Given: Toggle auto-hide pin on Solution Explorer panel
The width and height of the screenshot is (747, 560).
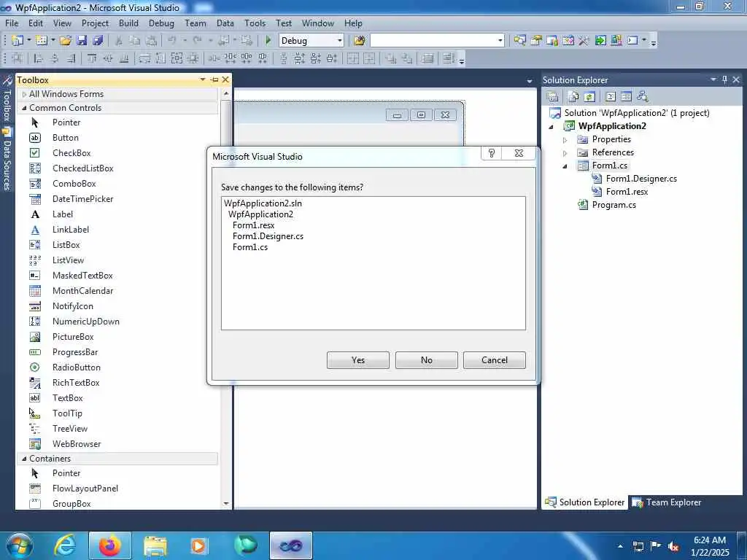Looking at the screenshot, I should click(x=724, y=79).
